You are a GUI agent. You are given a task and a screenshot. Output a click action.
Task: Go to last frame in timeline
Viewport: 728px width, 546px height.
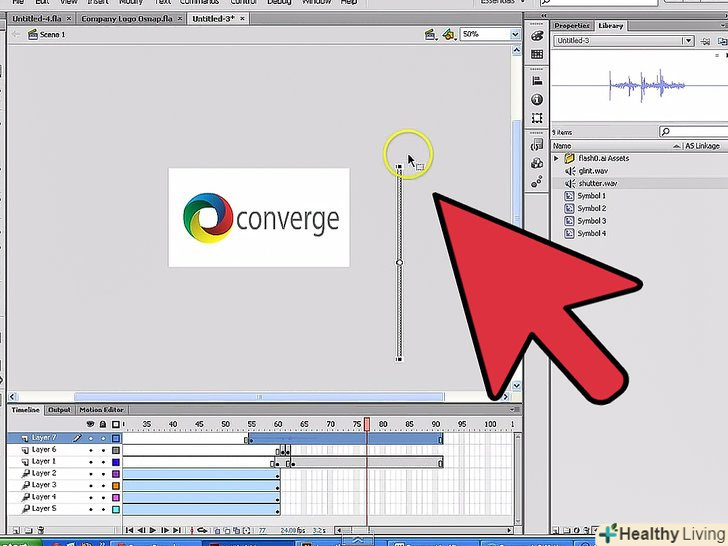(177, 530)
